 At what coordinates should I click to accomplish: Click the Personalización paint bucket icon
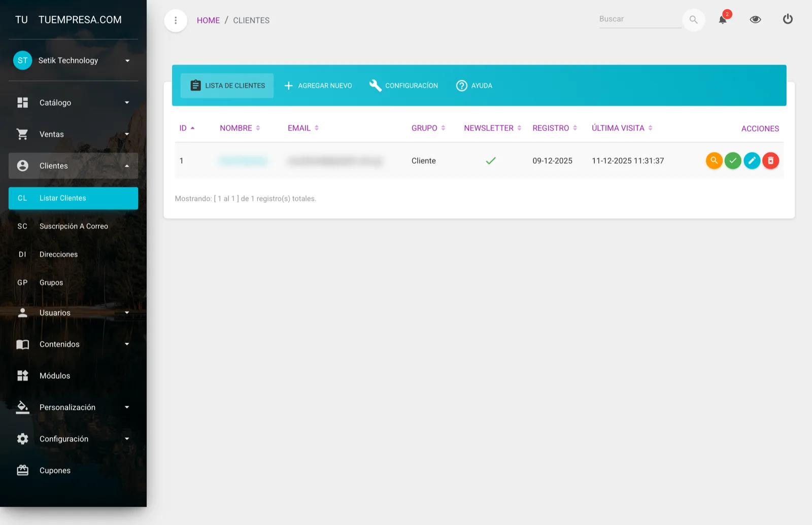(x=23, y=407)
